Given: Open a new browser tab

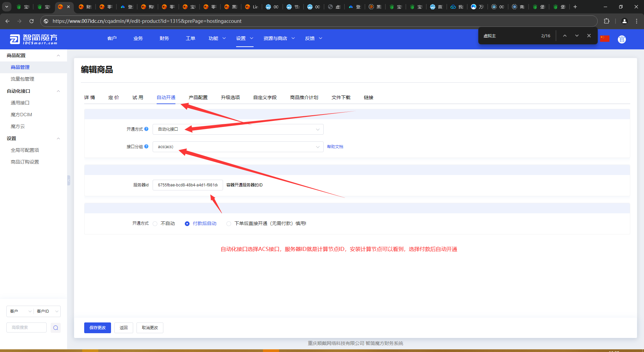Looking at the screenshot, I should pos(575,7).
